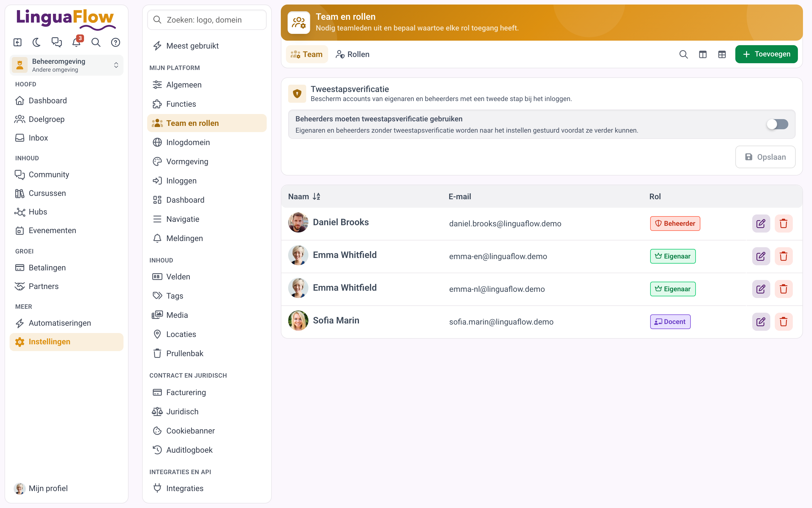Open Vormgeving settings page
Screen dimensions: 812x508
[207, 162]
